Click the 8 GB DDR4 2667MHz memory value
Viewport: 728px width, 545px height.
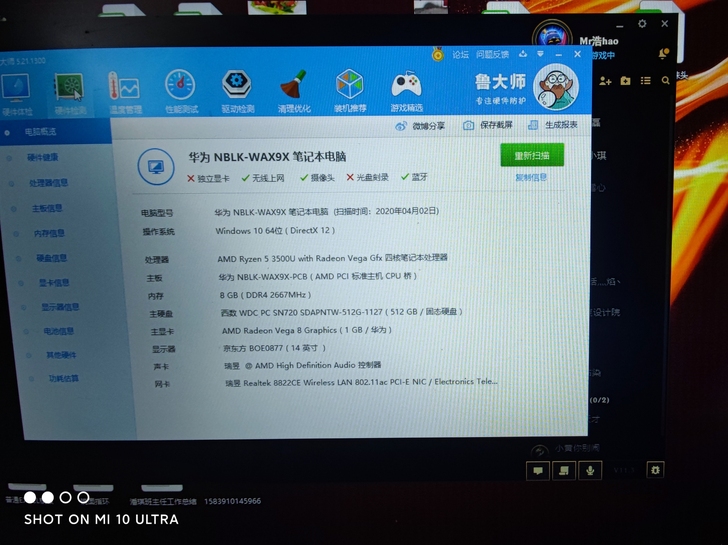point(265,295)
